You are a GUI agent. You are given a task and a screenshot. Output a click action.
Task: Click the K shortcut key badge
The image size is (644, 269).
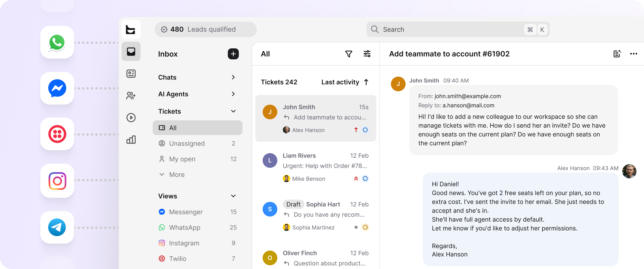point(542,29)
